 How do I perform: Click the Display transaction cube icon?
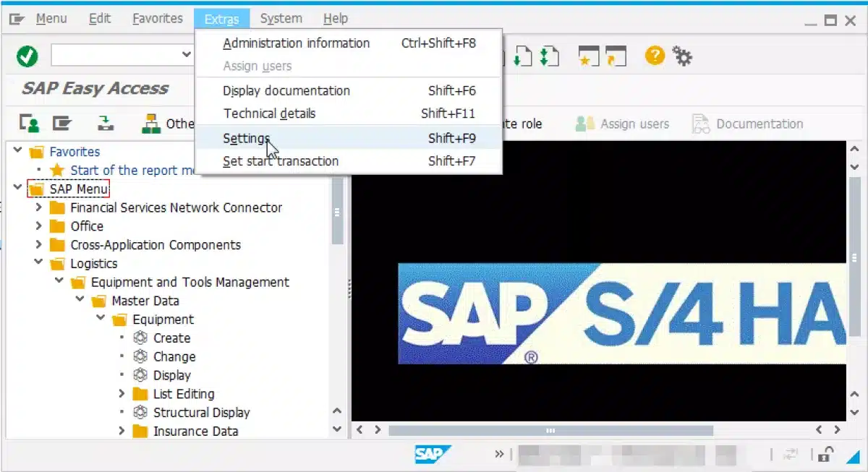[140, 375]
